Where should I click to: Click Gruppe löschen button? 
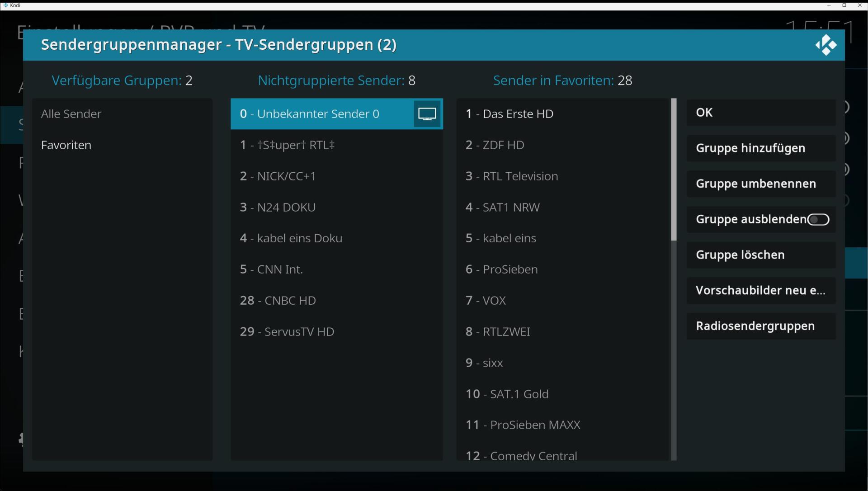click(x=761, y=255)
